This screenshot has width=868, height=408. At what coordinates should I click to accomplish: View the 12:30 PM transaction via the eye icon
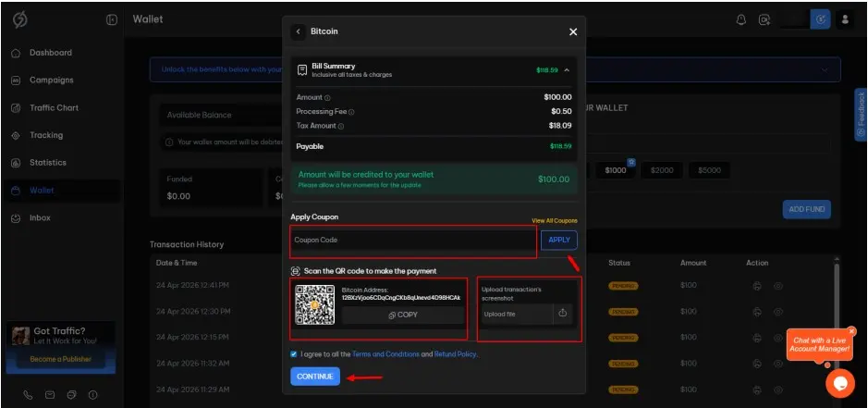pyautogui.click(x=777, y=312)
